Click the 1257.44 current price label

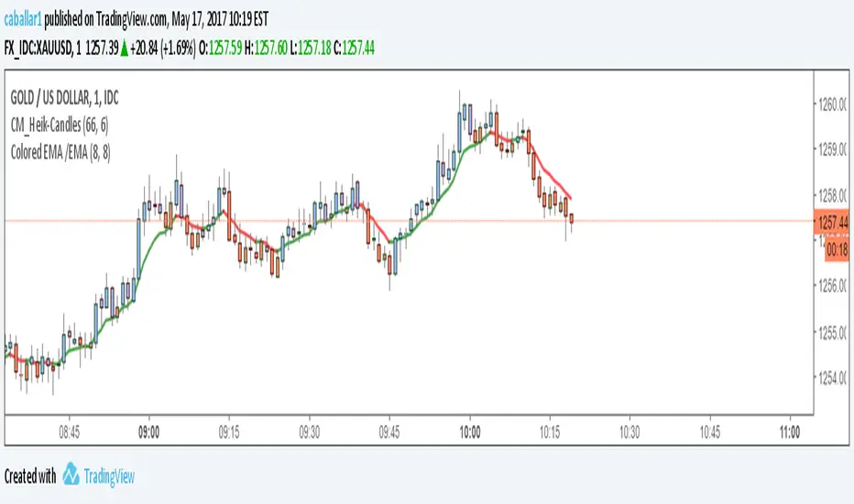click(832, 223)
